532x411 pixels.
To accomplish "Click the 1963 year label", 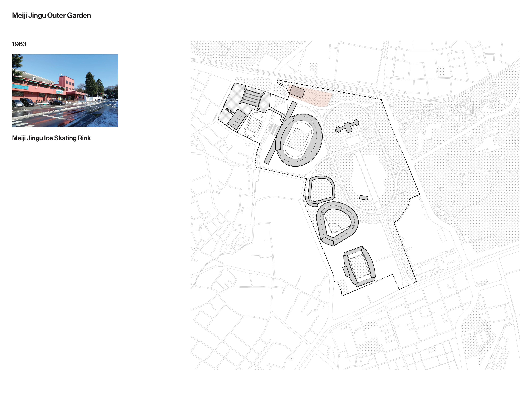I will 19,44.
